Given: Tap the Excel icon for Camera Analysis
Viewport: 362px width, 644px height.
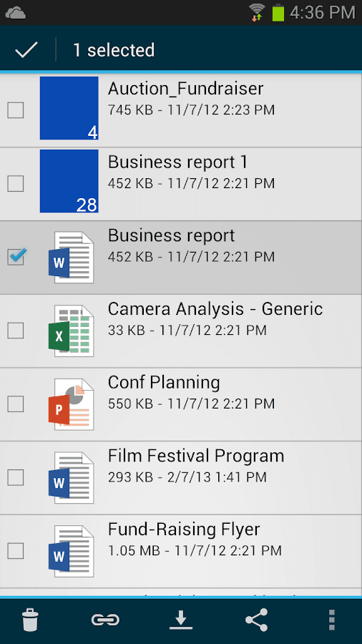Looking at the screenshot, I should tap(71, 331).
